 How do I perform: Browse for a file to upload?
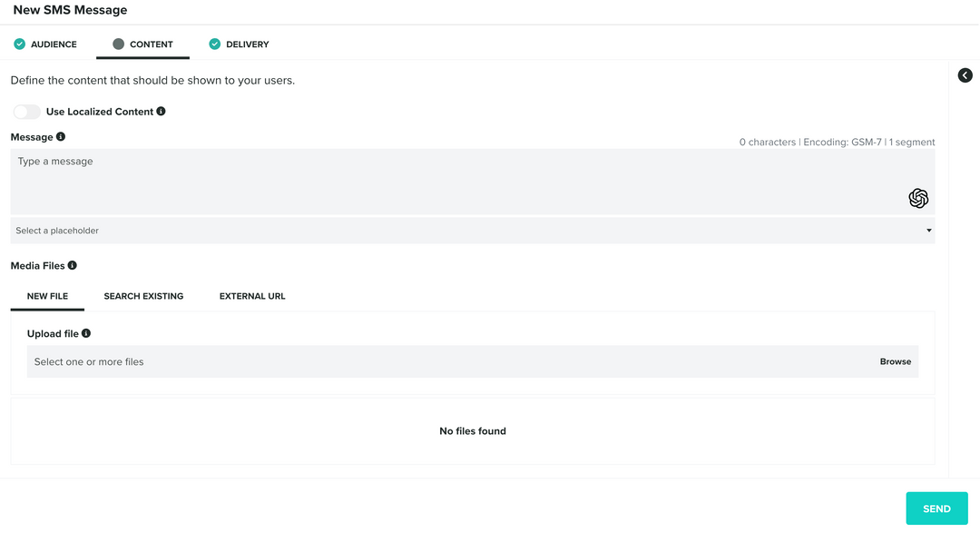(x=895, y=360)
